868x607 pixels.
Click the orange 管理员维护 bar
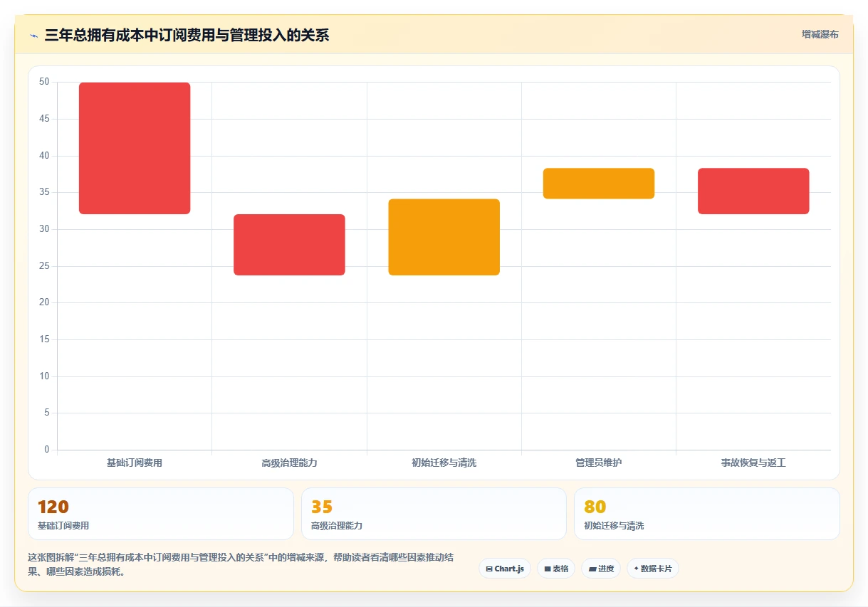tap(599, 184)
